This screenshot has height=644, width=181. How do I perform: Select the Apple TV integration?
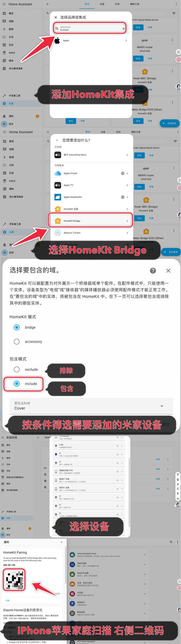91,185
